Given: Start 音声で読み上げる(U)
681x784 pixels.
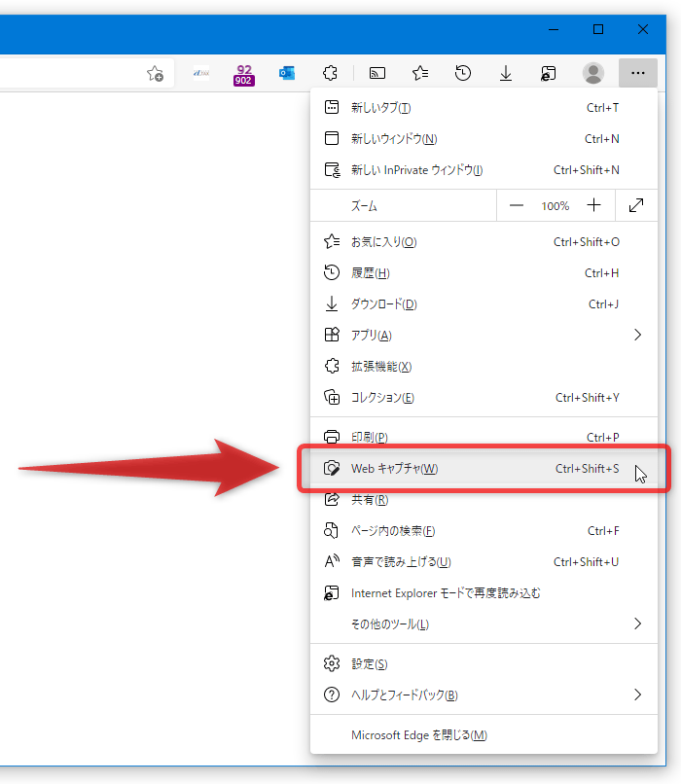Looking at the screenshot, I should click(484, 562).
